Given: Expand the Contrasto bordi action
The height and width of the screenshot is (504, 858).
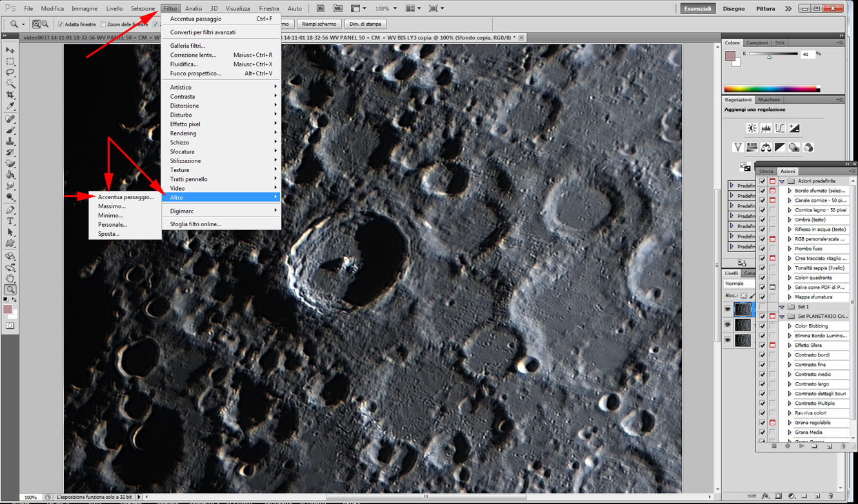Looking at the screenshot, I should point(790,355).
